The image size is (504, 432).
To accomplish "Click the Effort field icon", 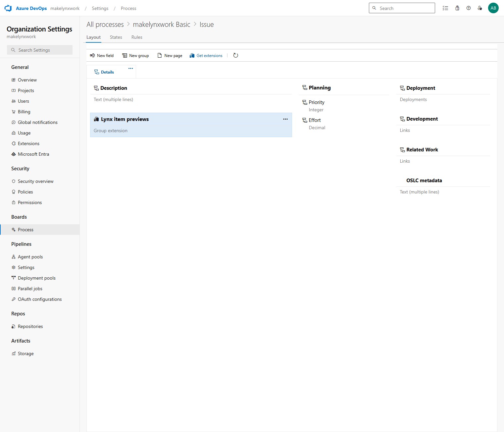I will coord(305,120).
